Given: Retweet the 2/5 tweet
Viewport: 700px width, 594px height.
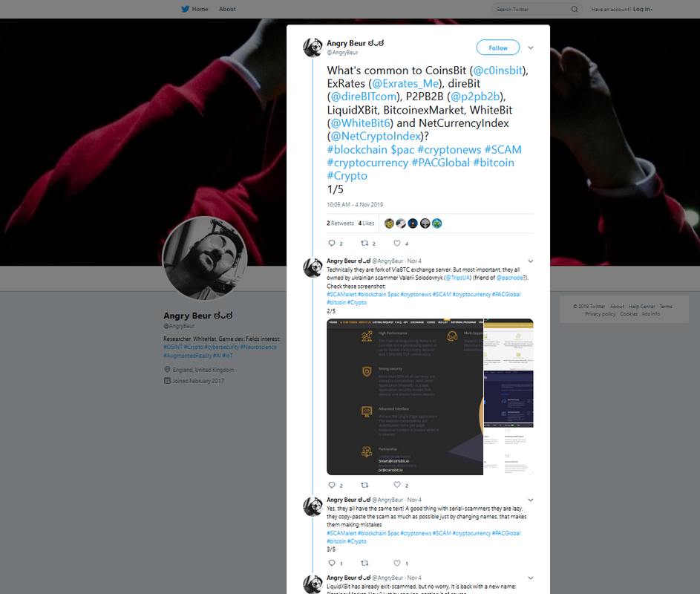Looking at the screenshot, I should pos(364,485).
